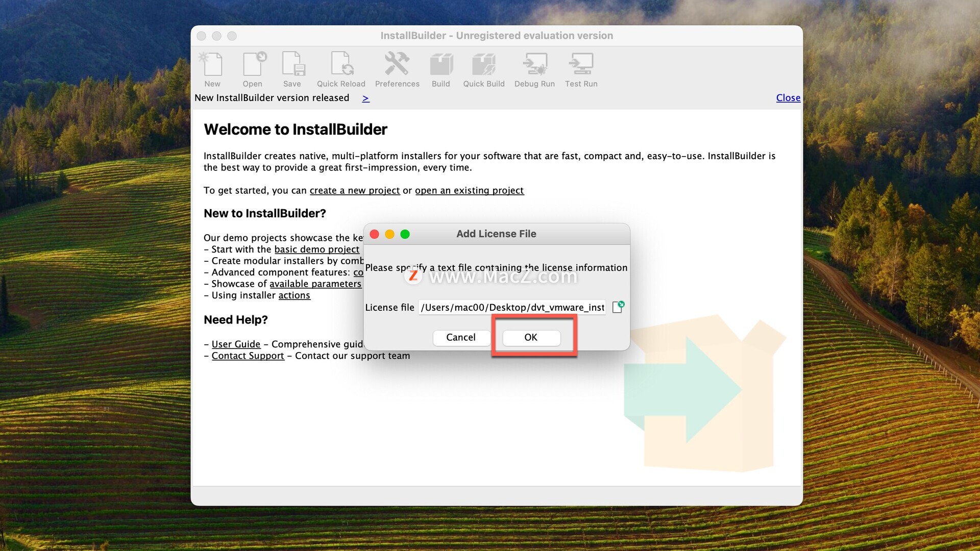
Task: Click the 'Need Help?' heading
Action: (236, 320)
